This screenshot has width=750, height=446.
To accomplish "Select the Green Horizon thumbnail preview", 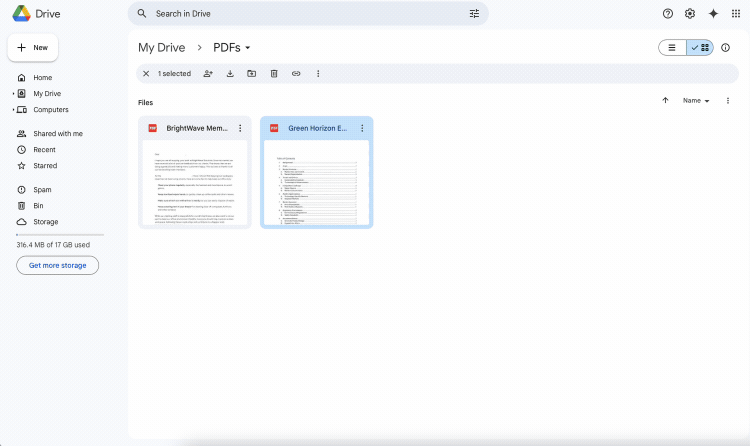I will 317,182.
